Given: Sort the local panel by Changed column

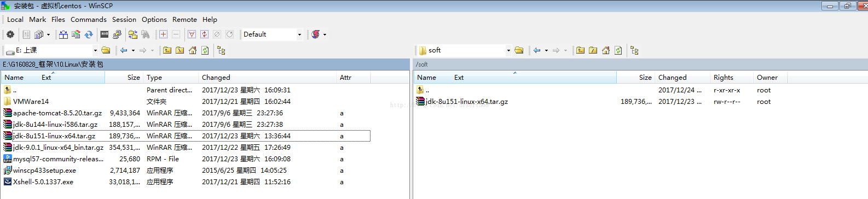Looking at the screenshot, I should [268, 78].
